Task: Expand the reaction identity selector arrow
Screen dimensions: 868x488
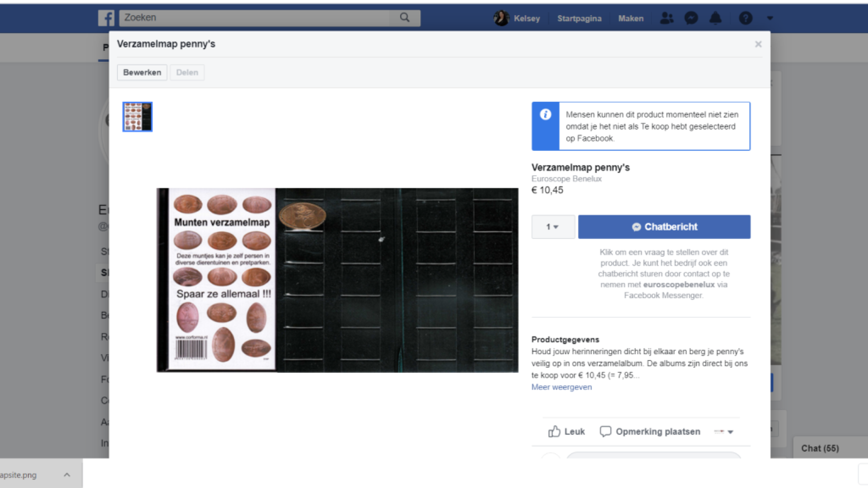Action: click(x=730, y=432)
